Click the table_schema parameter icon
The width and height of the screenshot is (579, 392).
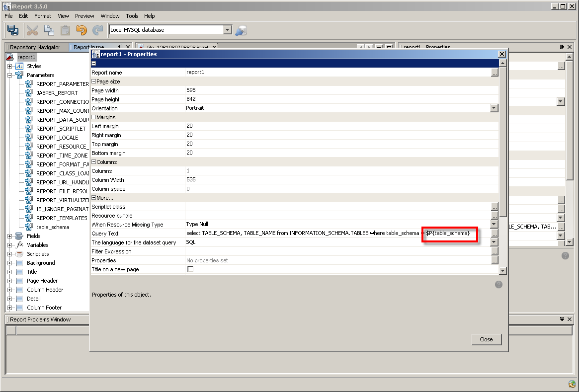(x=28, y=227)
